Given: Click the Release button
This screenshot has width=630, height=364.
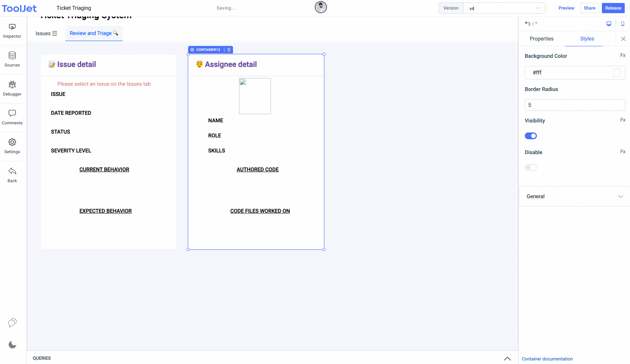Looking at the screenshot, I should [x=613, y=8].
